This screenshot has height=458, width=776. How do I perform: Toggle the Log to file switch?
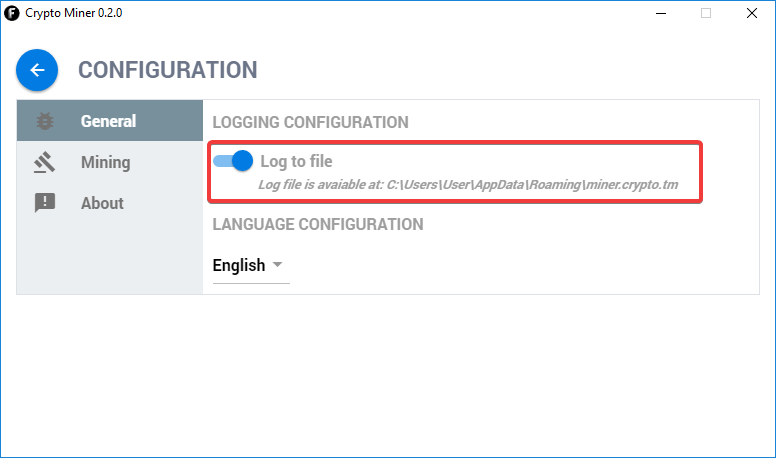pos(233,161)
